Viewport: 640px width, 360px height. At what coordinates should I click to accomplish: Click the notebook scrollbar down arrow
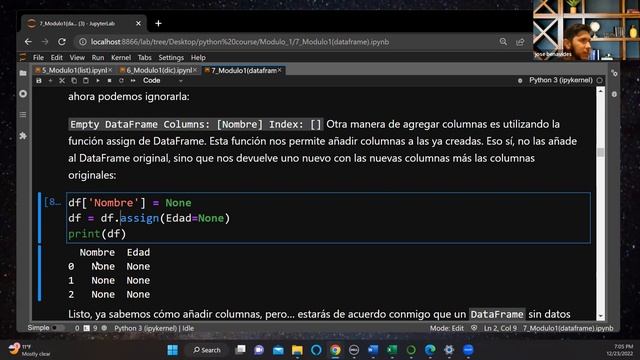[600, 316]
